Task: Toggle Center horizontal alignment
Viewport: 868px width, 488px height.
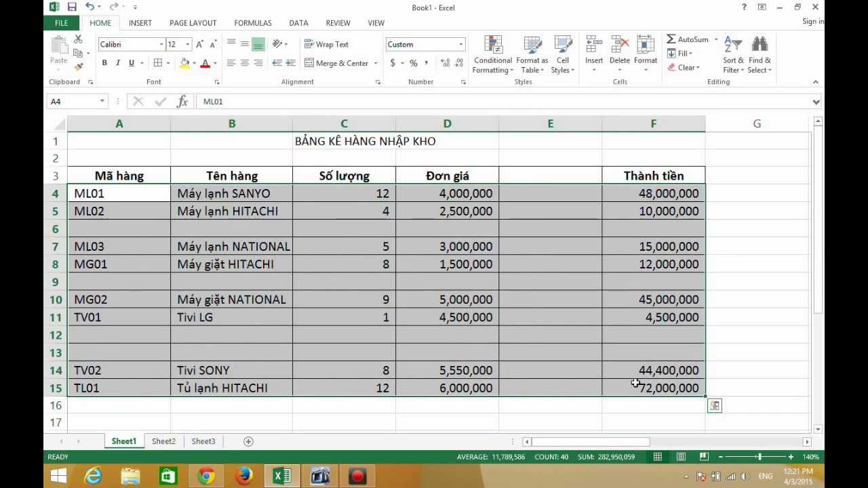Action: (245, 63)
